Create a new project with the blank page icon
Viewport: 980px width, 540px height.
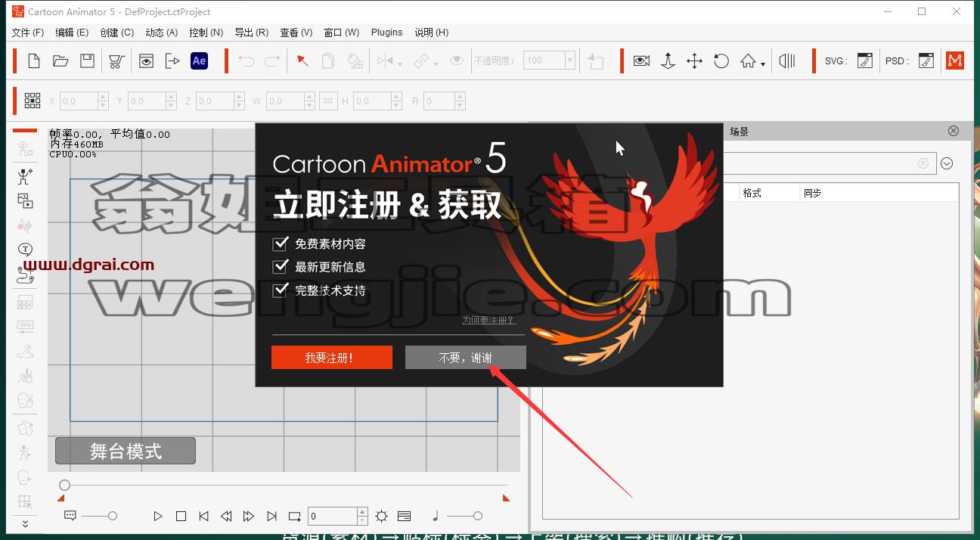[x=33, y=61]
